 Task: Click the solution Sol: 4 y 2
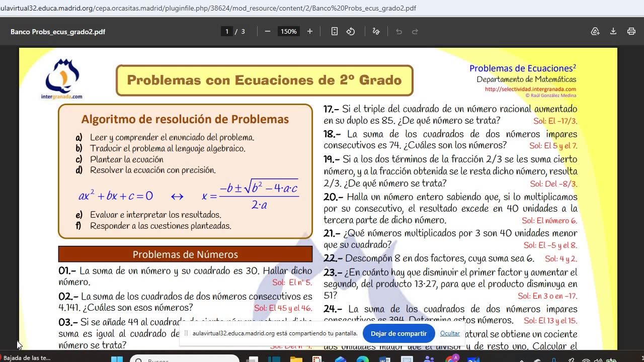pos(561,259)
